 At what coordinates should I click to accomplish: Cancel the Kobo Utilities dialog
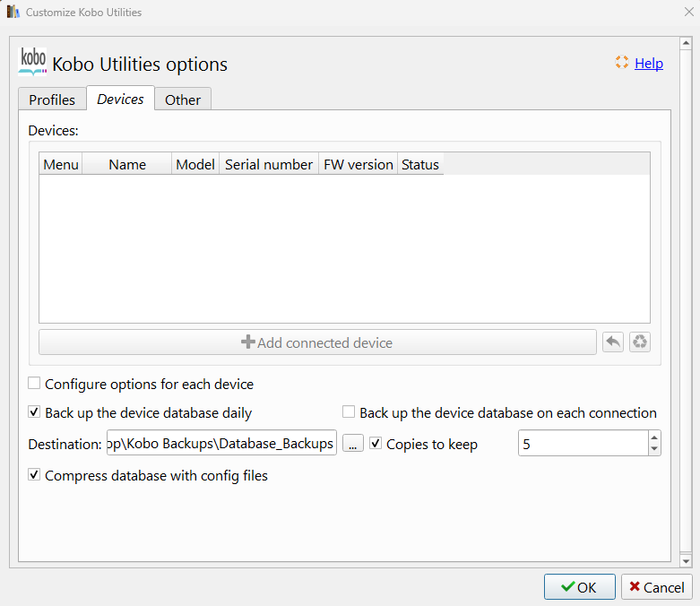[657, 587]
